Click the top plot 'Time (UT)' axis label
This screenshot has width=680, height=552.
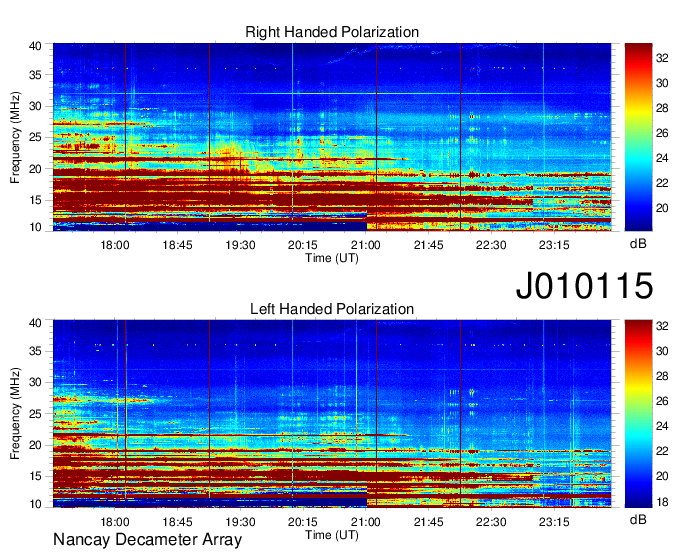332,258
